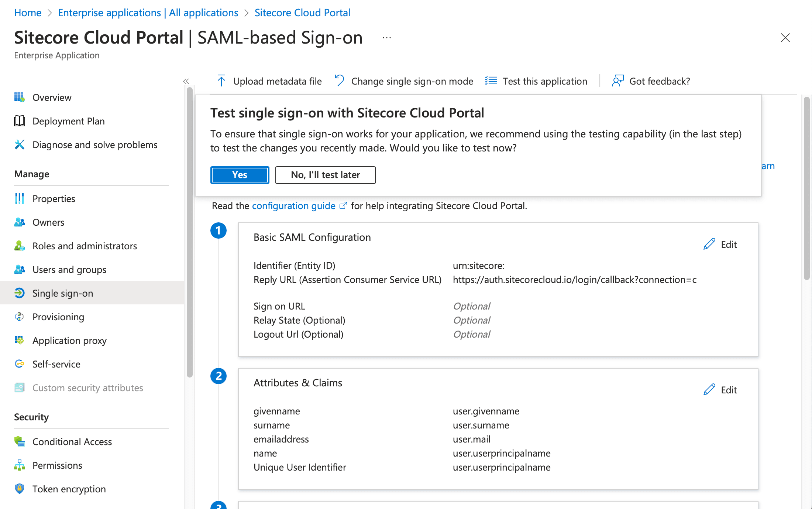Image resolution: width=812 pixels, height=509 pixels.
Task: Choose No, I'll test later
Action: point(325,175)
